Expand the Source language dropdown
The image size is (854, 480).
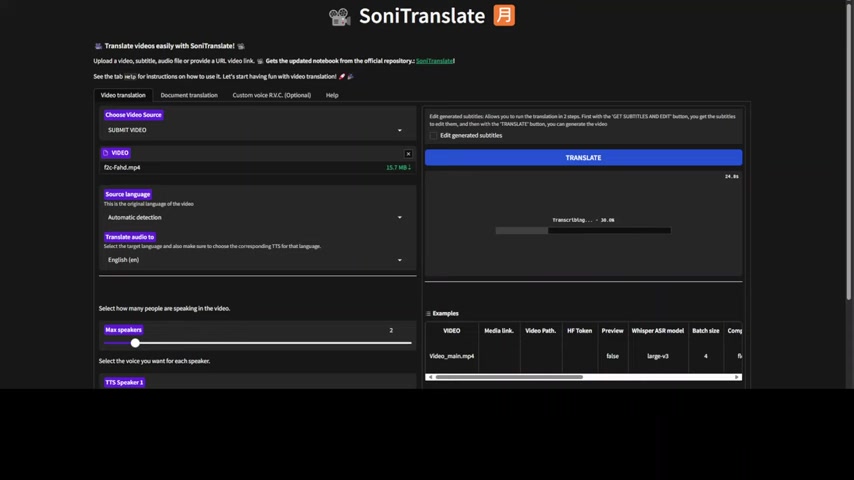[x=255, y=217]
